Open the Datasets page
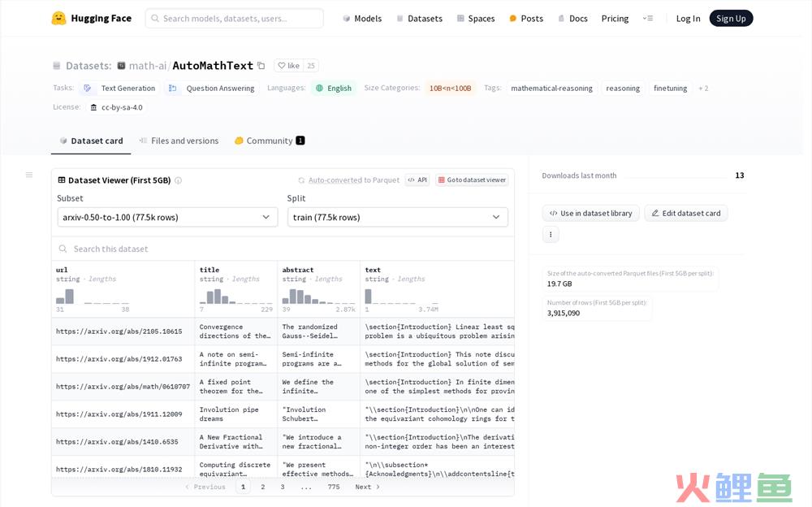812x507 pixels. (419, 18)
